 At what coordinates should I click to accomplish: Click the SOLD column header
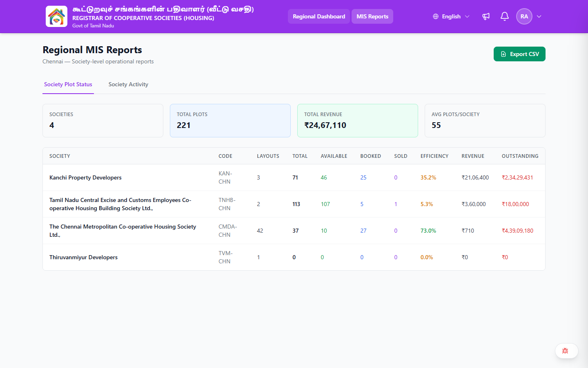coord(401,156)
